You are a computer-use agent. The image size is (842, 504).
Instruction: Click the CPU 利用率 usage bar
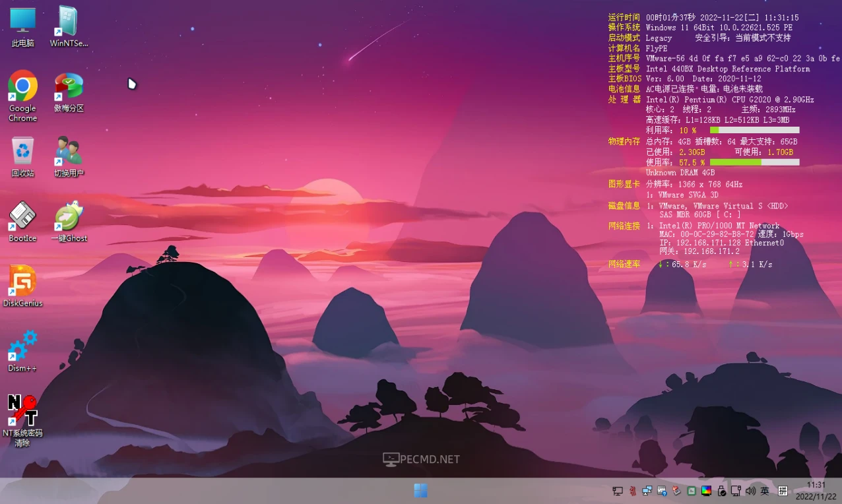pos(754,130)
